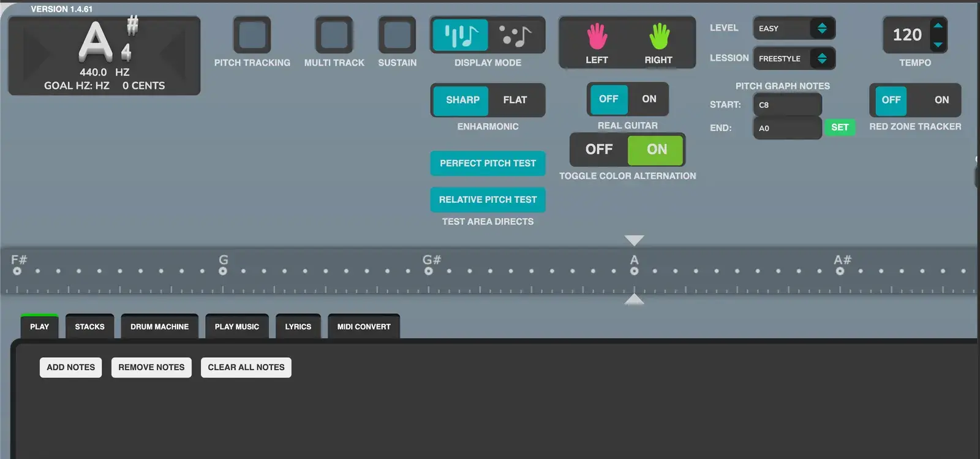Decrease tempo with the down arrow
This screenshot has height=459, width=980.
[938, 44]
